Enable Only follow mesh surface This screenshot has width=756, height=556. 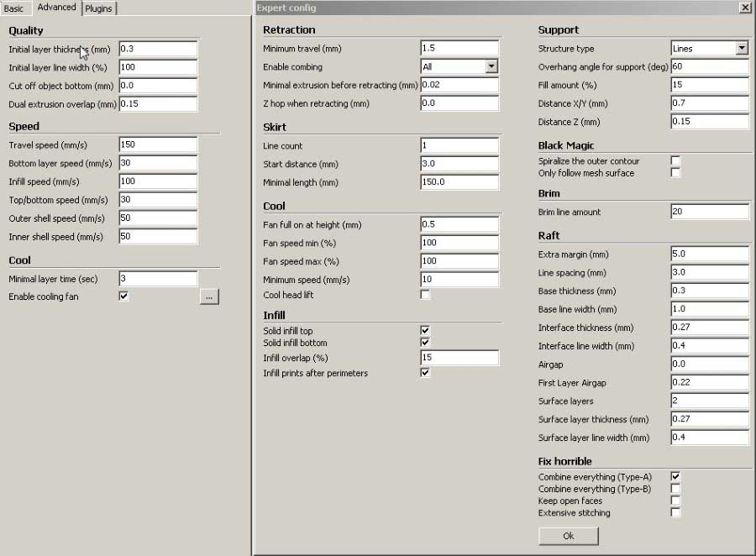click(x=675, y=173)
